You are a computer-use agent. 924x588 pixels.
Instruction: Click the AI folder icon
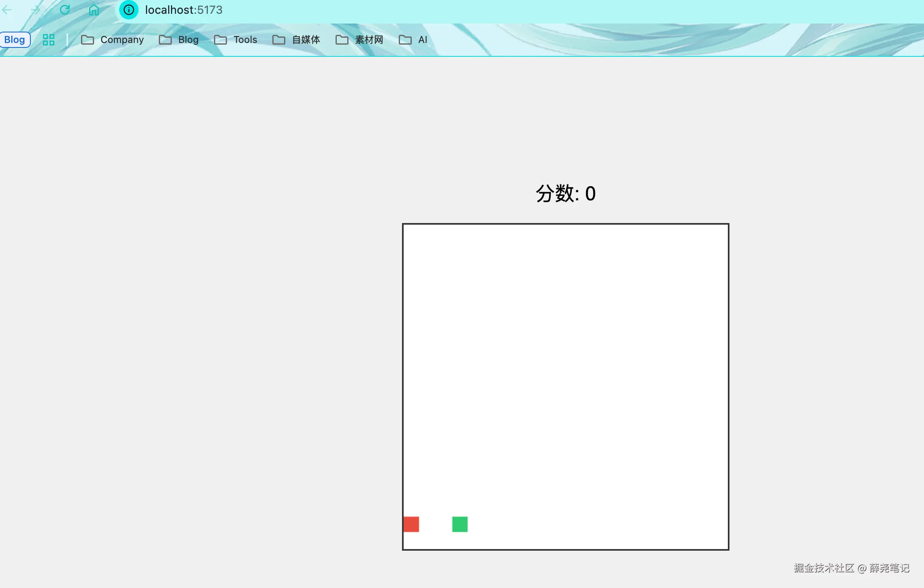point(405,40)
